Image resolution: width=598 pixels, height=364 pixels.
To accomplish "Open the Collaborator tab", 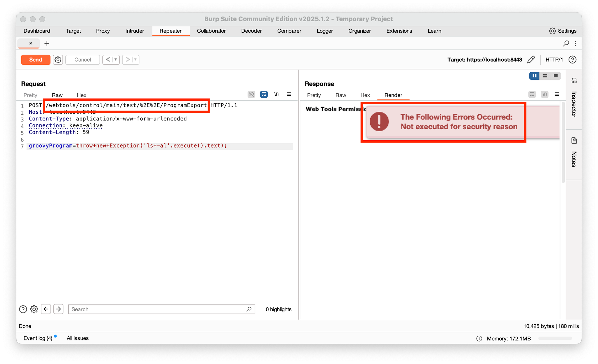I will coord(211,31).
